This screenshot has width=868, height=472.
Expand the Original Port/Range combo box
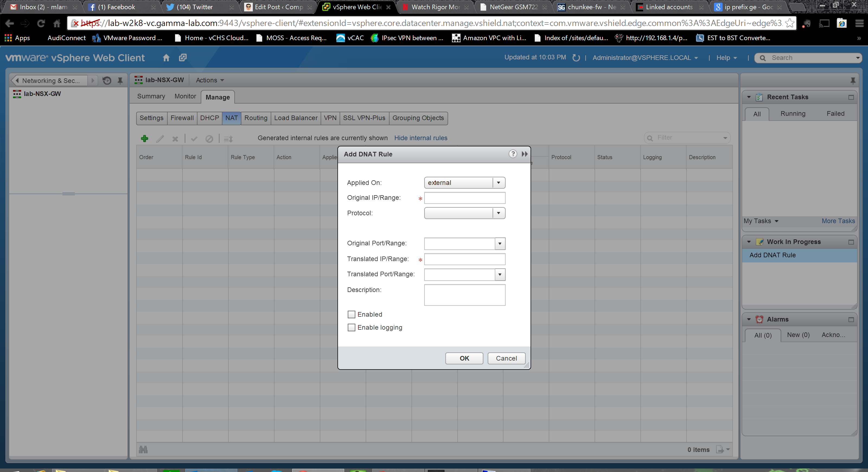pyautogui.click(x=500, y=243)
